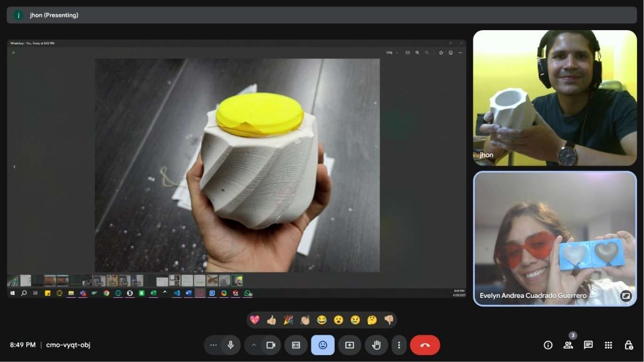Mute the microphone

[231, 345]
